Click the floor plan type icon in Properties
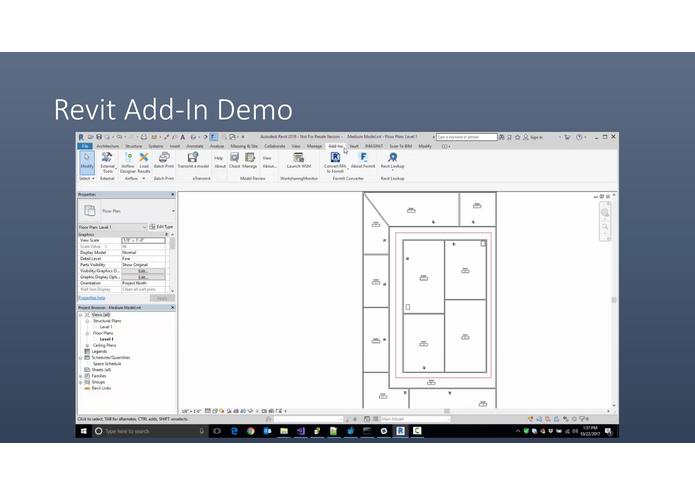The height and width of the screenshot is (494, 695). click(x=90, y=211)
